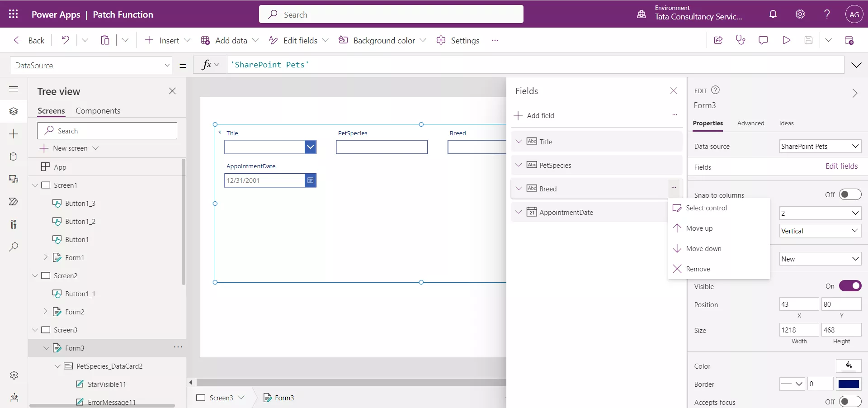The height and width of the screenshot is (408, 868).
Task: Open Search magnifier icon in left sidebar
Action: point(14,247)
